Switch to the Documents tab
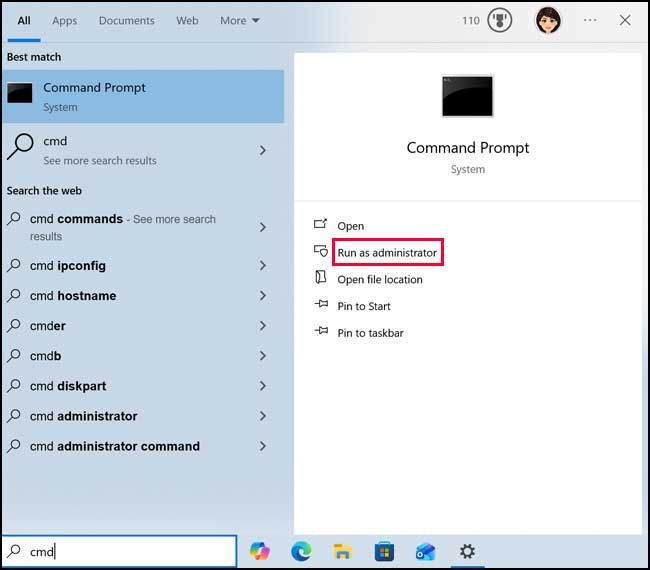Screen dimensions: 650x570 click(126, 20)
